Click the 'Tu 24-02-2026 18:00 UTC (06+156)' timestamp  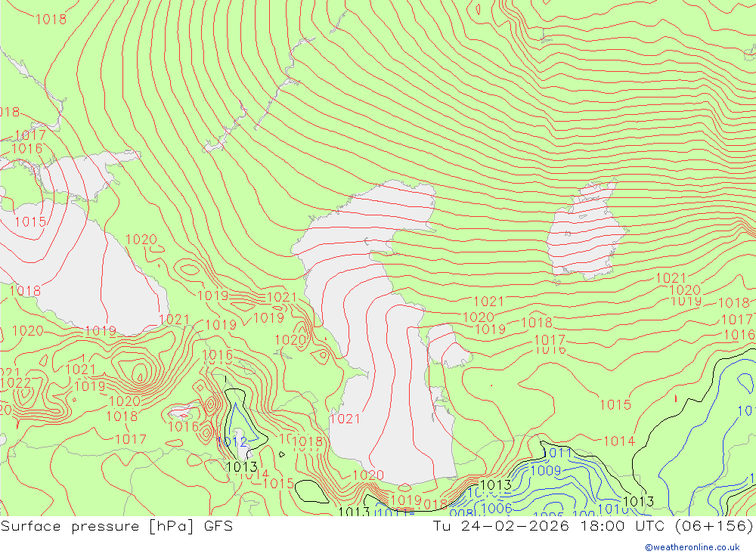click(x=593, y=526)
